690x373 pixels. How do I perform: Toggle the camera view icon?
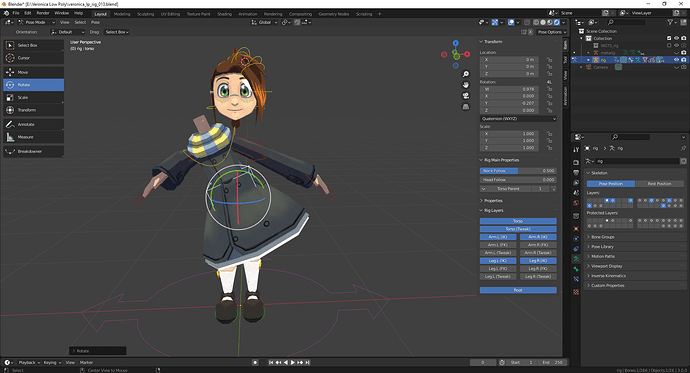466,95
